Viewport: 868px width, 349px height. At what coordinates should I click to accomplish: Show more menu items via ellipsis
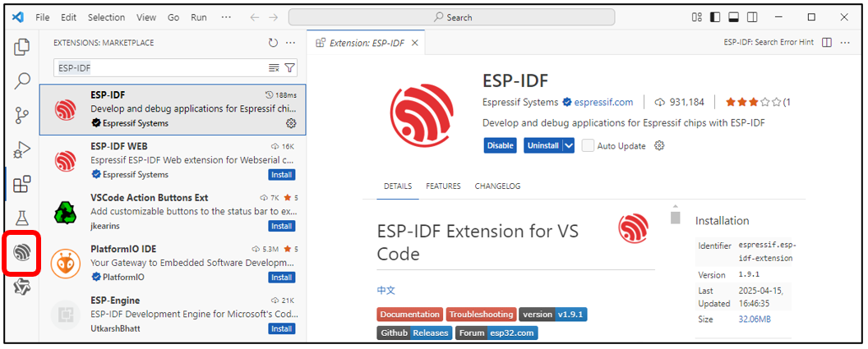click(x=226, y=17)
